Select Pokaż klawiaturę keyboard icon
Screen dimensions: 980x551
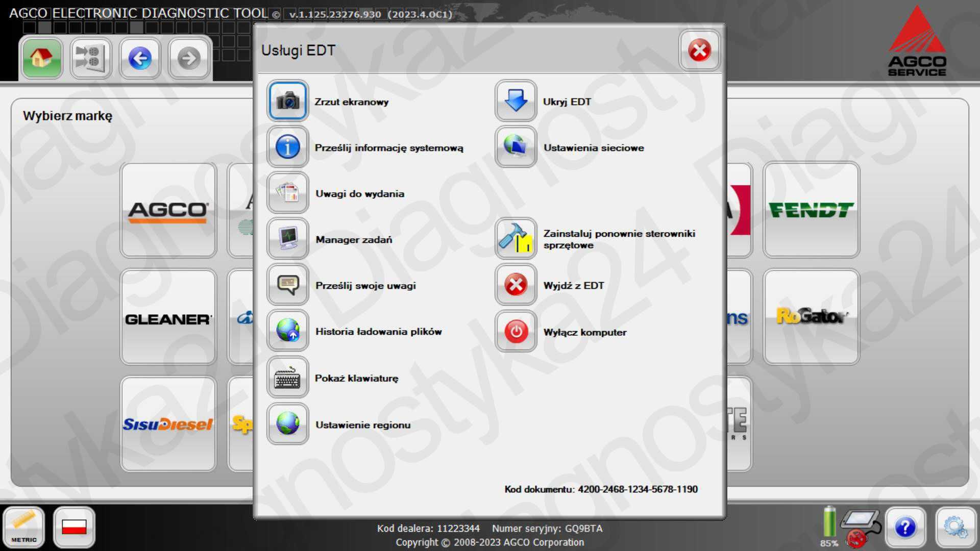tap(287, 378)
